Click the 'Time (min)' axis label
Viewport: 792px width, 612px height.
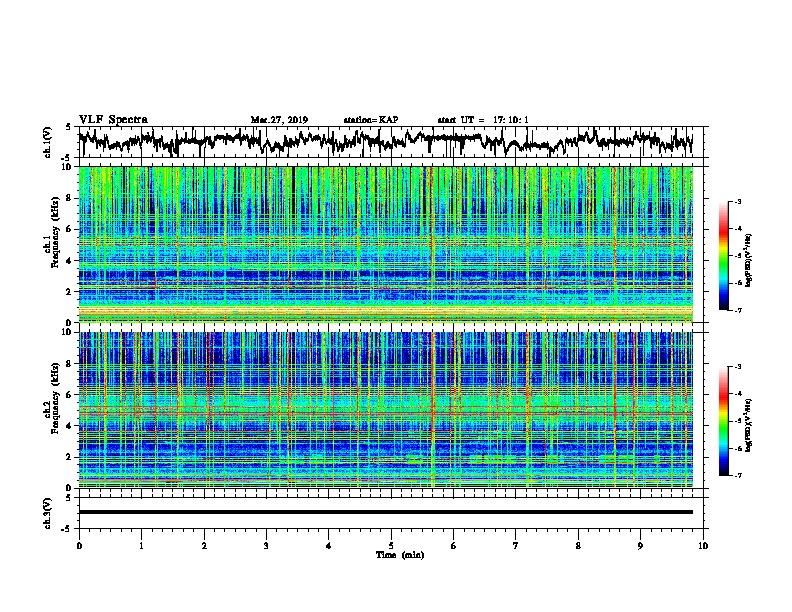pos(400,555)
